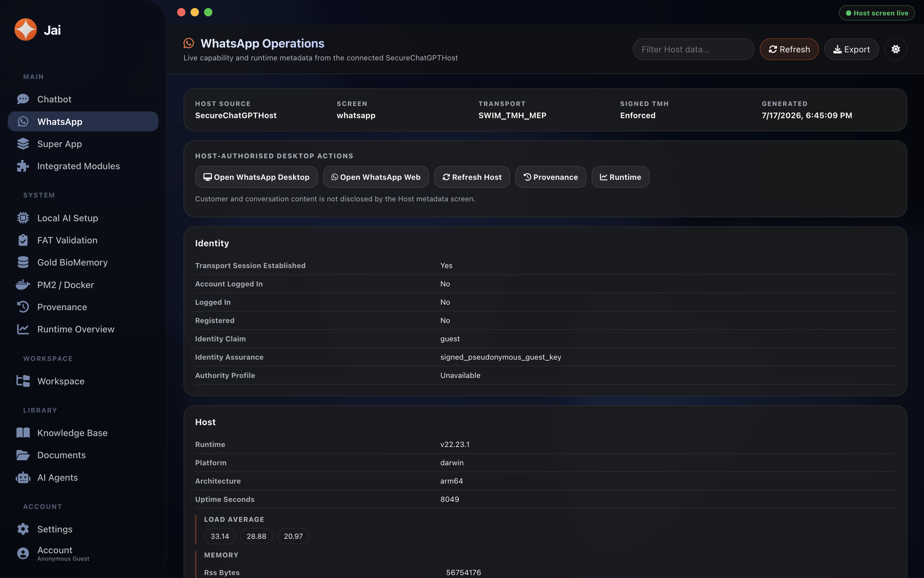Click the 33.14 load average chip
Screen dimensions: 924x578
click(220, 536)
